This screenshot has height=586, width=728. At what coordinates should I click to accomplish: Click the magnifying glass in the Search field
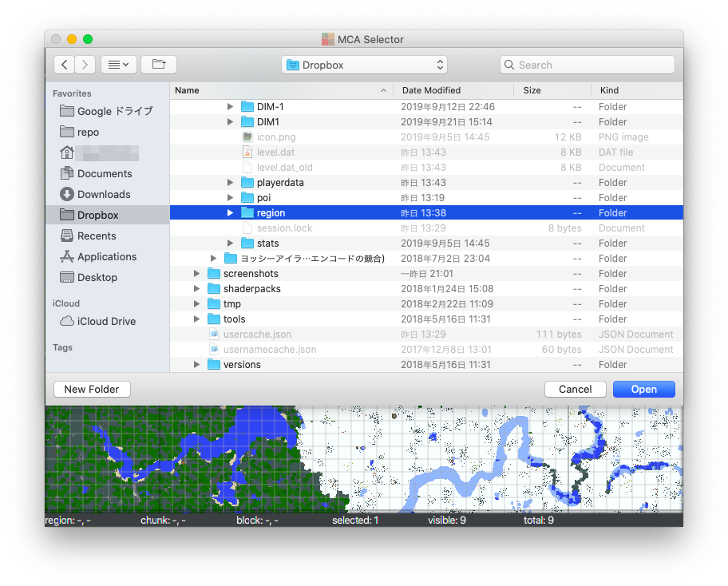pyautogui.click(x=509, y=65)
